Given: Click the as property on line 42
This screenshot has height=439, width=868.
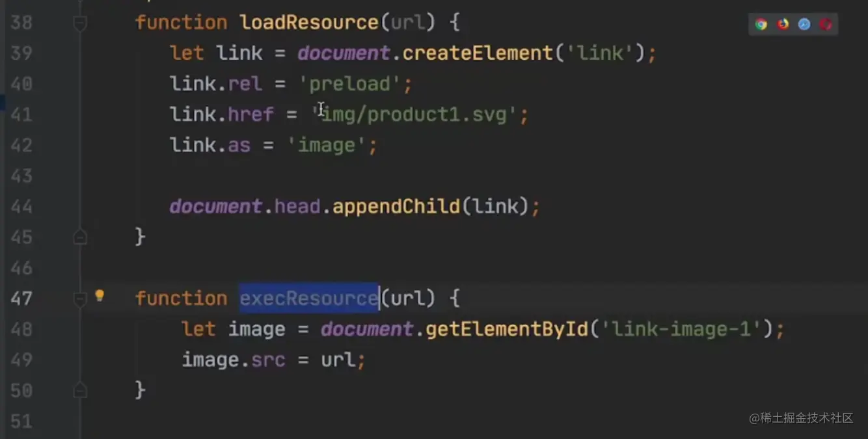Looking at the screenshot, I should [x=239, y=145].
